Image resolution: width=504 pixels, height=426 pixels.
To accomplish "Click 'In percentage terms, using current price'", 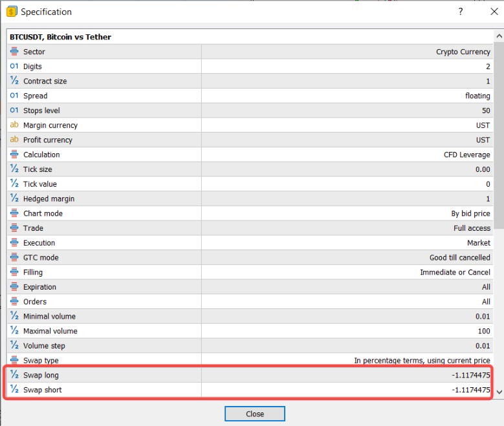I will point(422,361).
